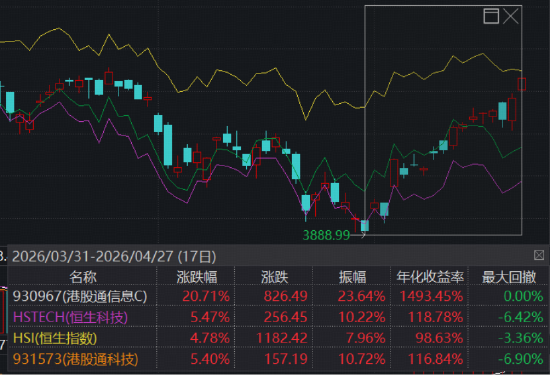550x375 pixels.
Task: Click the 涨跌 column header
Action: click(x=275, y=277)
